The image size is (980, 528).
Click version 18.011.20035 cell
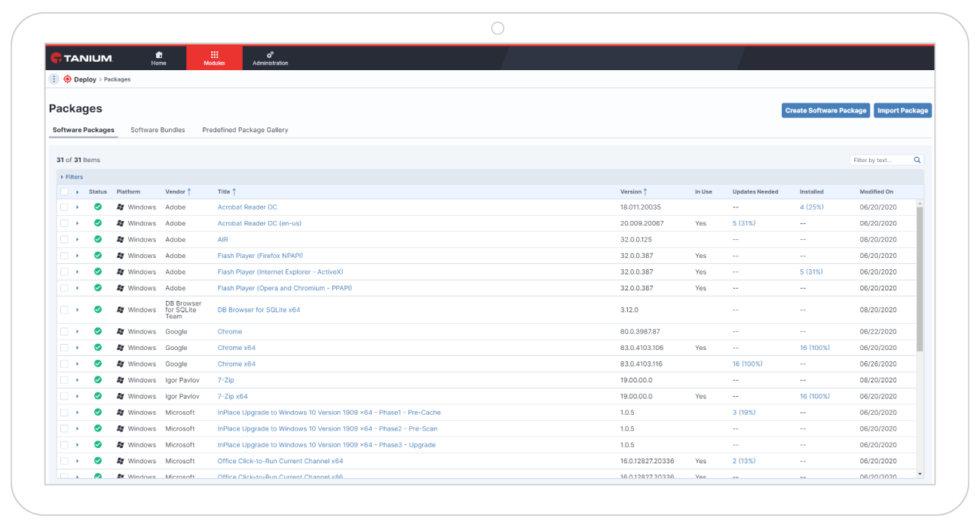coord(640,207)
